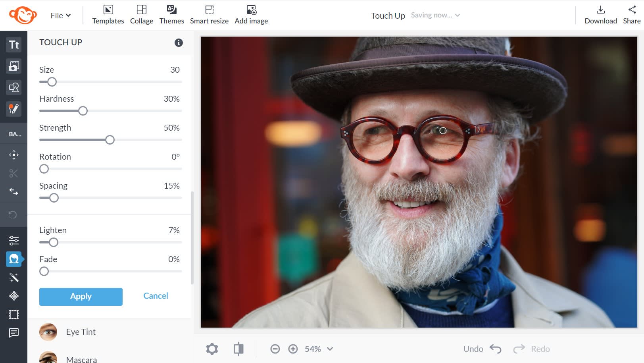Toggle the before/after compare view icon

(238, 349)
